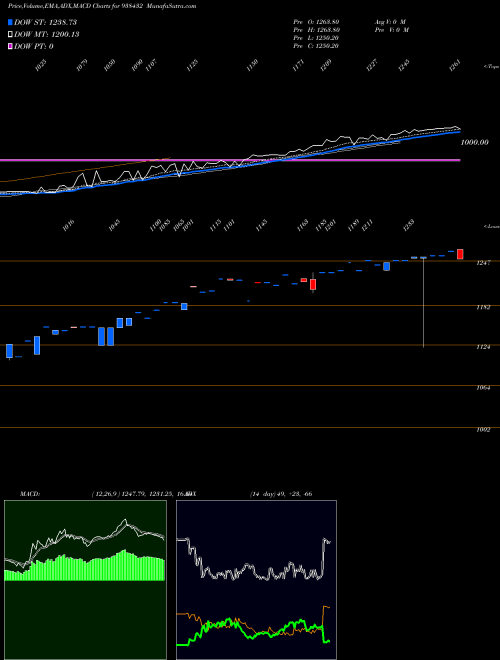Click the 1233 lows value label
The height and width of the screenshot is (660, 500).
click(x=409, y=224)
